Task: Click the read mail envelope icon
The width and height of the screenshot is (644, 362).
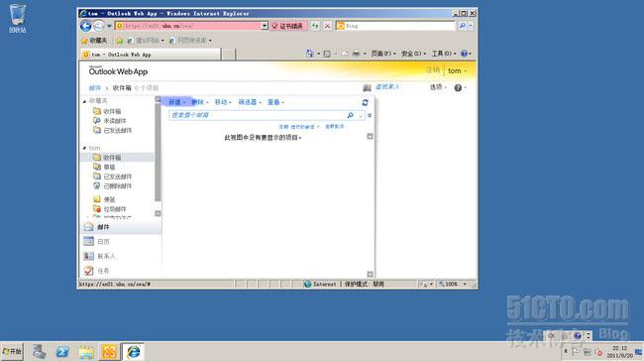Action: tap(345, 54)
